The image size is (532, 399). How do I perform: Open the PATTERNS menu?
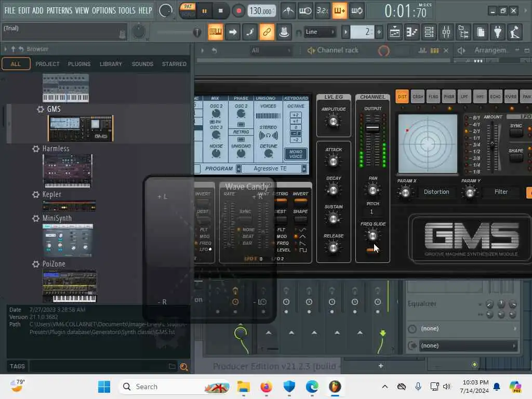[59, 10]
